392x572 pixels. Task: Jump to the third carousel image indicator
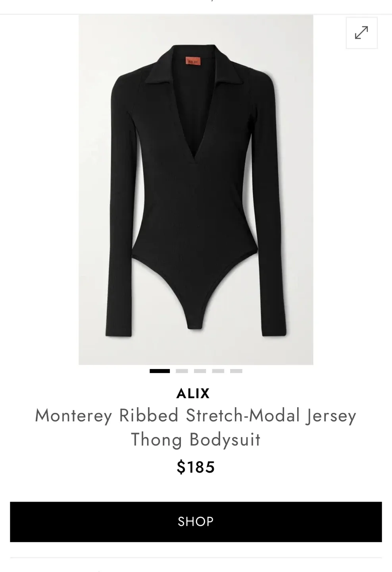200,371
